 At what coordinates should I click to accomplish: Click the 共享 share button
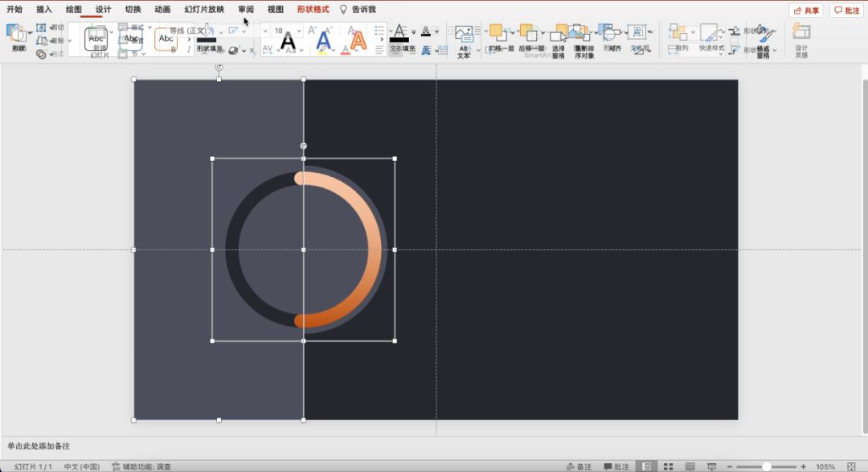point(806,10)
